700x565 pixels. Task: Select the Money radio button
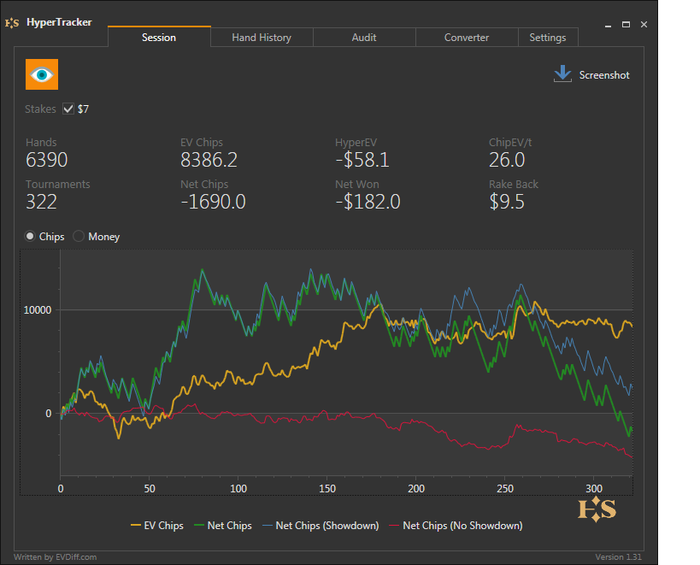79,237
